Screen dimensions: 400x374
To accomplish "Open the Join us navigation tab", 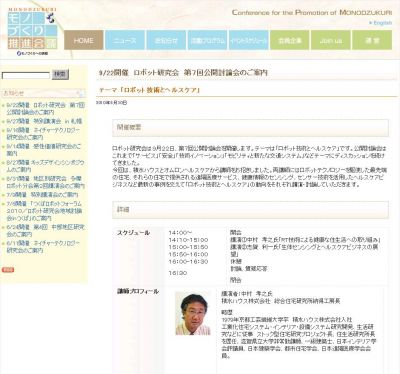I will tap(331, 40).
